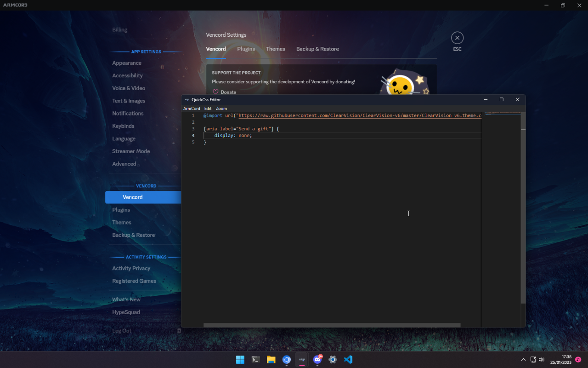This screenshot has width=588, height=368.
Task: Launch Visual Studio Code from the taskbar
Action: click(x=348, y=360)
